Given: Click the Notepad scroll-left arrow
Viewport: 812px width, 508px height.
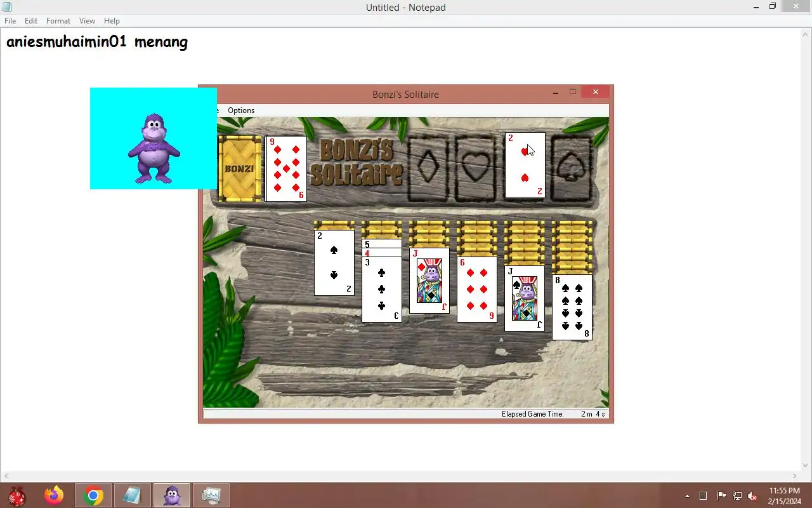Looking at the screenshot, I should point(6,476).
